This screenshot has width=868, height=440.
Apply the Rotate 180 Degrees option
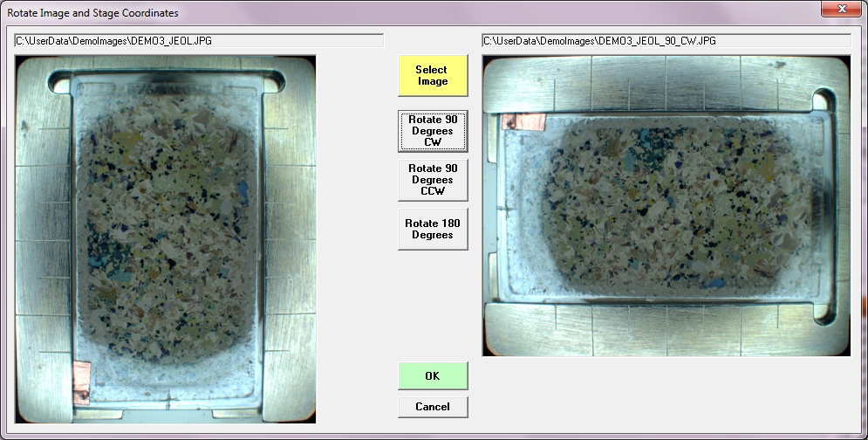point(433,229)
